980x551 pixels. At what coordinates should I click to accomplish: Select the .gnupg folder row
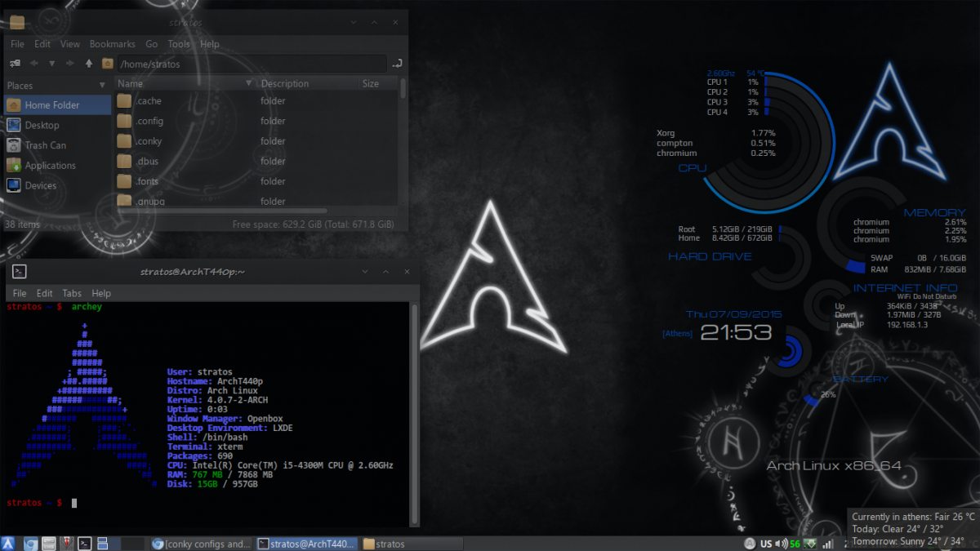pos(256,201)
